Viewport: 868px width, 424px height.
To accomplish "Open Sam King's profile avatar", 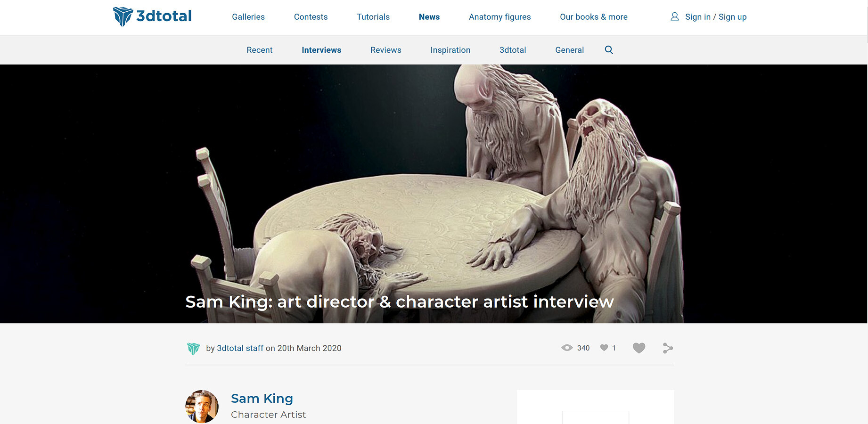I will tap(202, 407).
